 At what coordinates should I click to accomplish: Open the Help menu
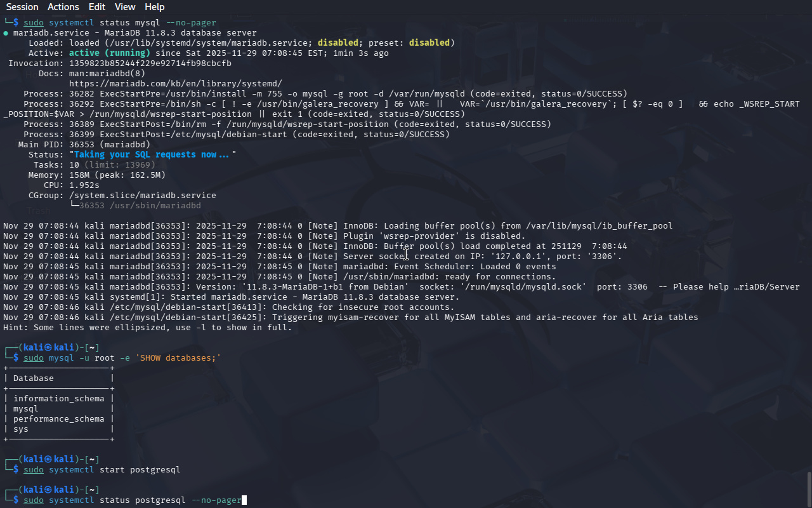point(154,7)
